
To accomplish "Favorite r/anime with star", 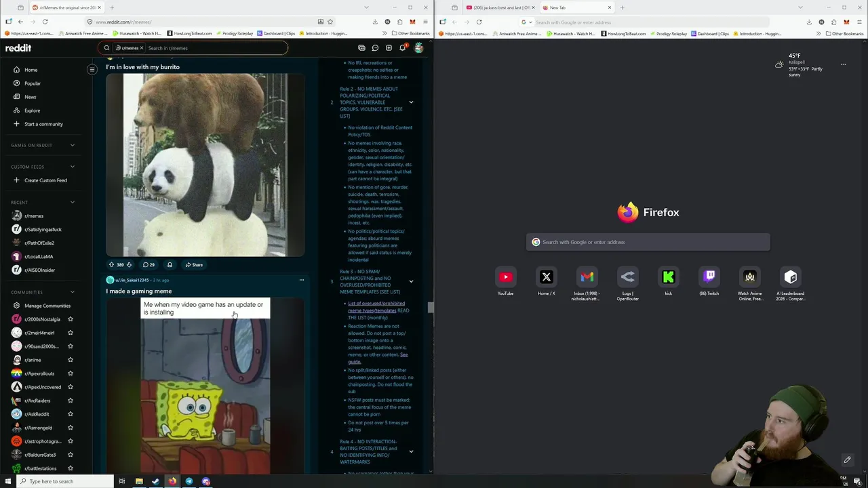I will point(70,360).
